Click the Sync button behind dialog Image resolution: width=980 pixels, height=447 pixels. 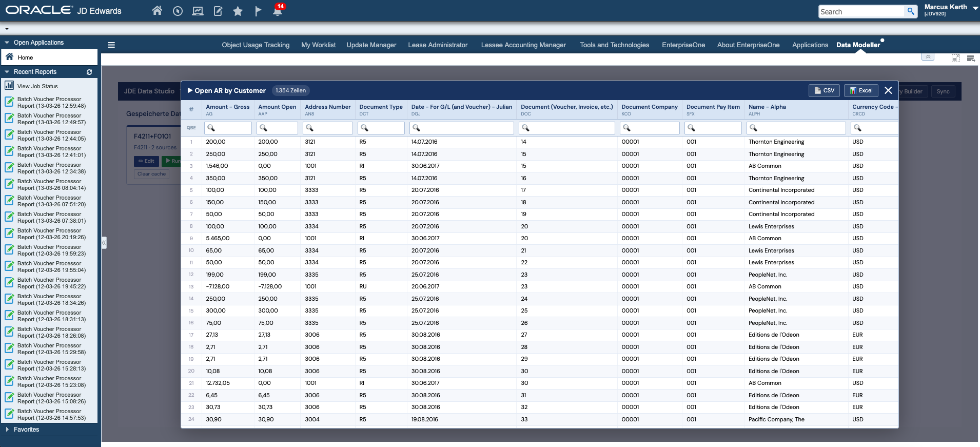943,91
